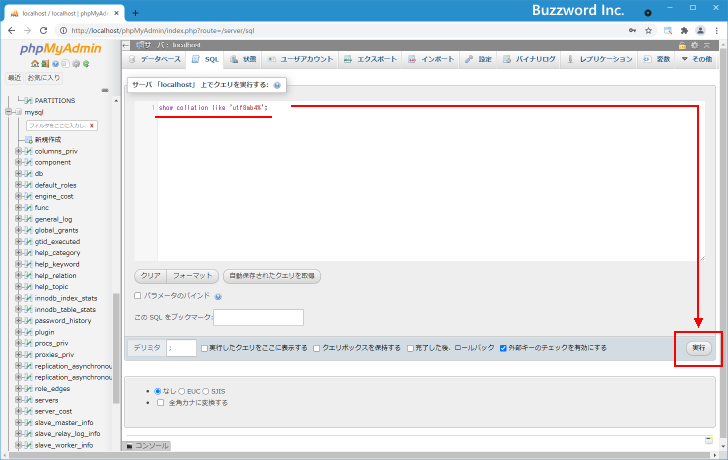Screen dimensions: 728x460
Task: Switch to the 状態 tab
Action: click(x=243, y=59)
